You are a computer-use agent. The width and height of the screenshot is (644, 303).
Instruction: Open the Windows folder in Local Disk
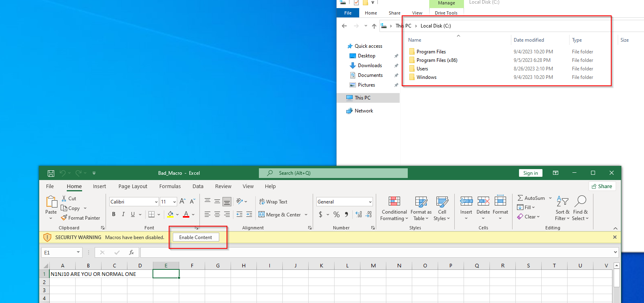click(426, 77)
